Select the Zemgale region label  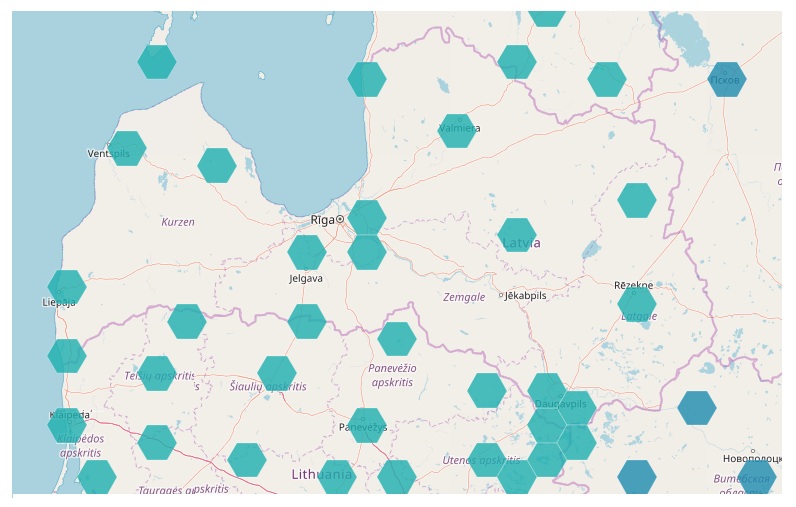pyautogui.click(x=464, y=297)
